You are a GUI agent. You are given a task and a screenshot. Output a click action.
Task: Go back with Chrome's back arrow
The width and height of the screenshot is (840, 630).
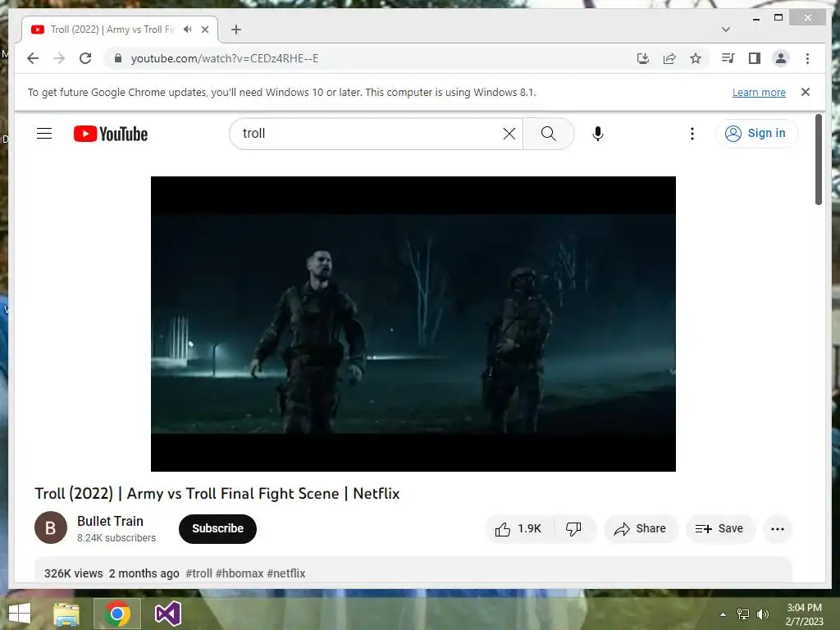point(33,58)
